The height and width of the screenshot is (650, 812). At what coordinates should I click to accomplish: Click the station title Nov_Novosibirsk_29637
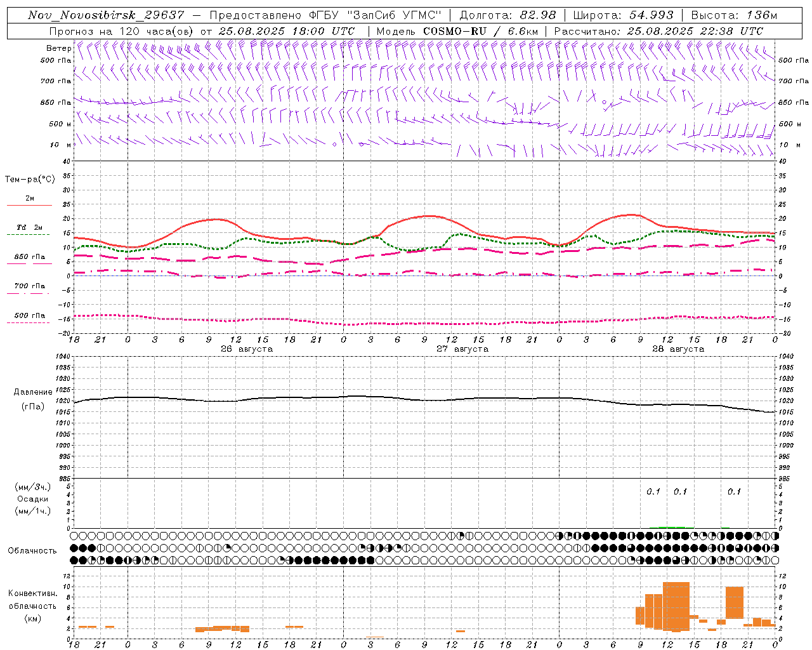tap(106, 15)
